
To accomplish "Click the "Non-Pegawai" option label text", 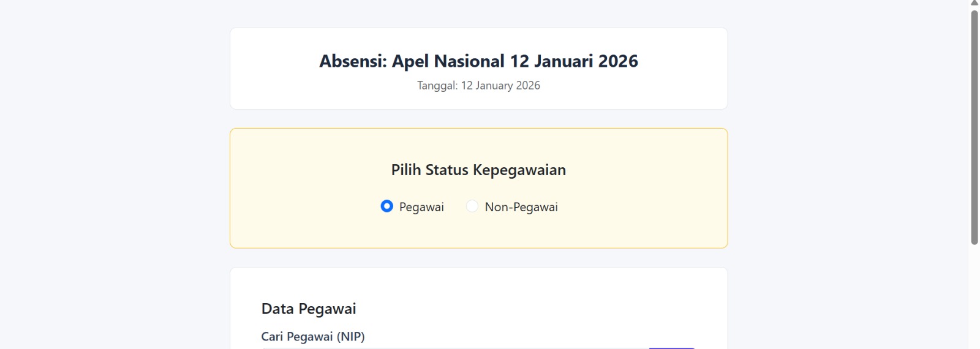I will click(x=521, y=207).
